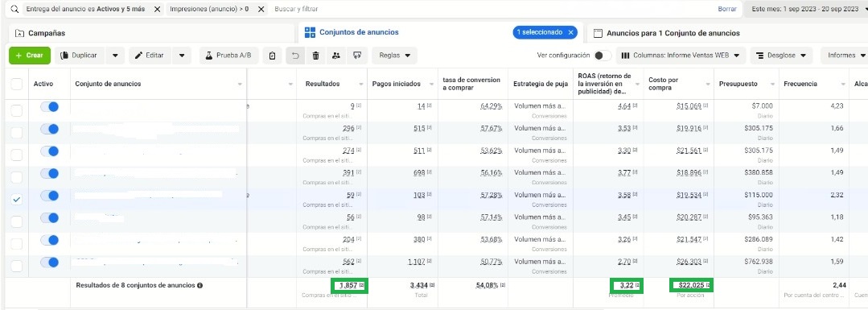Open the Desglose dropdown
Image resolution: width=868 pixels, height=310 pixels.
click(781, 56)
